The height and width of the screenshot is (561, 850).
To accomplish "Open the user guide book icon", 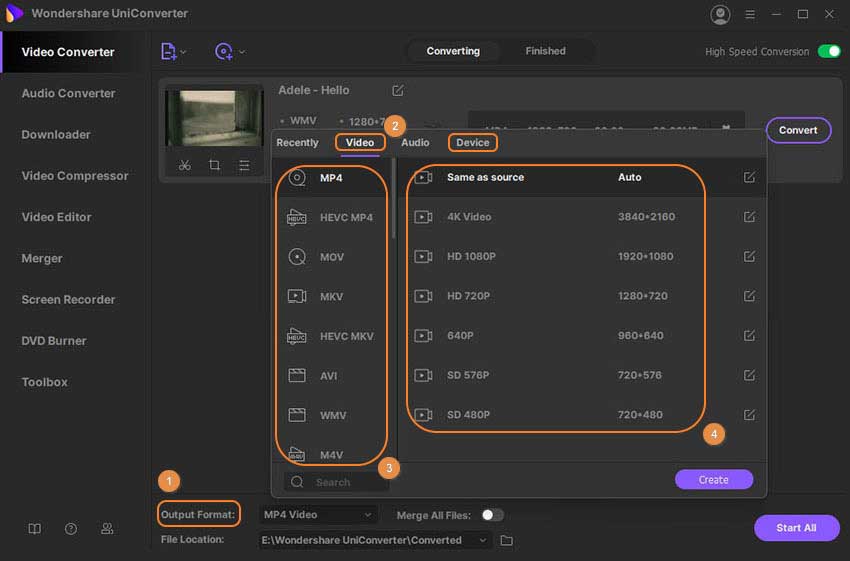I will [35, 528].
